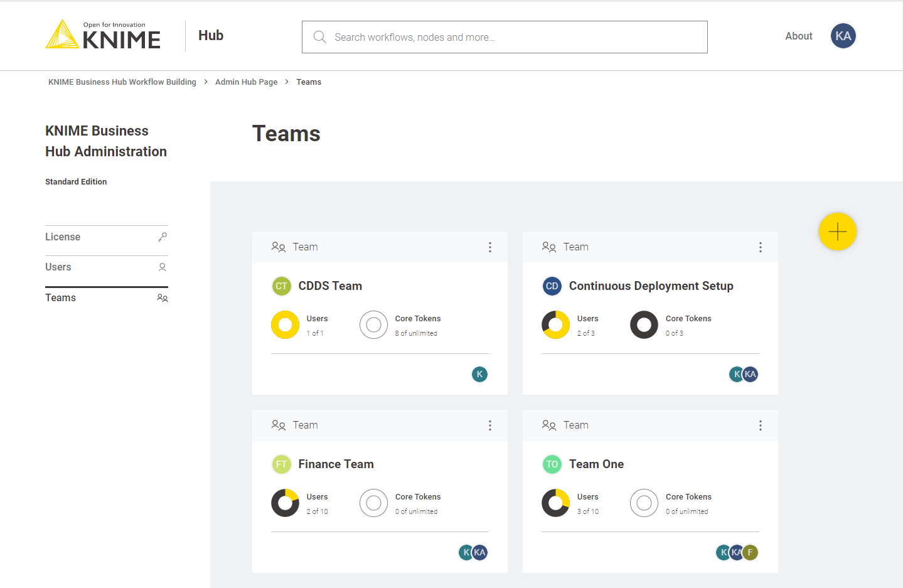Click the CD avatar of Continuous Deployment Setup
Viewport: 903px width, 588px height.
pos(552,286)
